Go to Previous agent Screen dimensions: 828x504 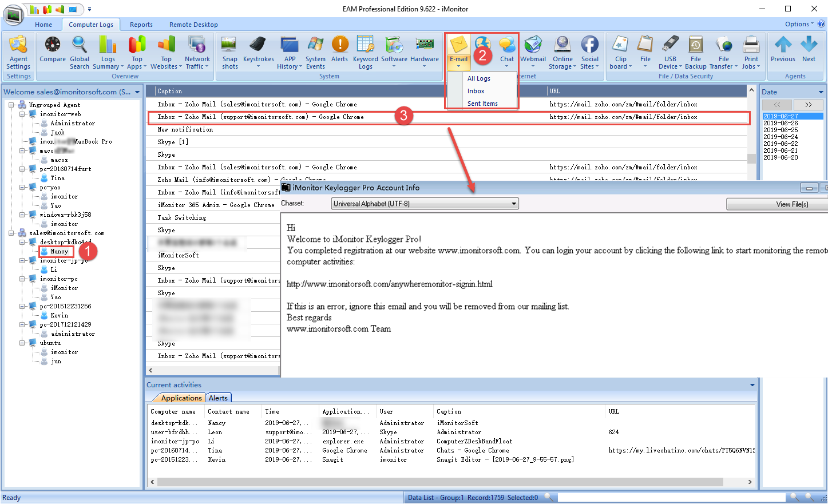coord(783,50)
